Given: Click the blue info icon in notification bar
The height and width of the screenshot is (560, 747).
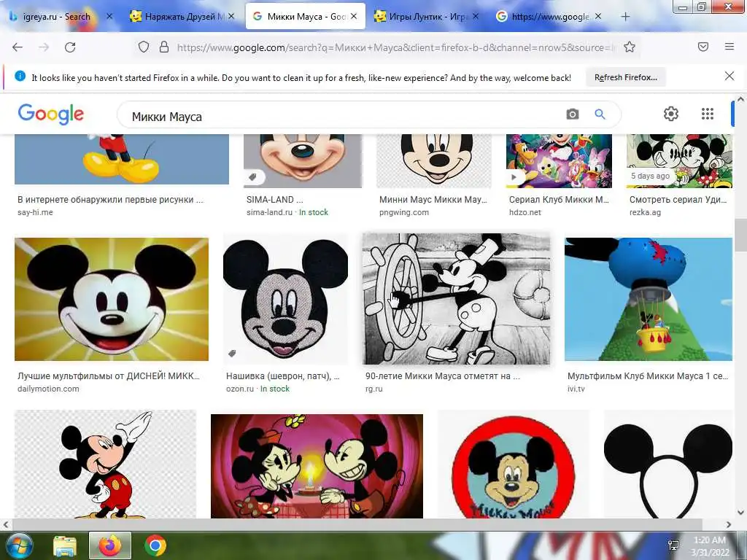Looking at the screenshot, I should (20, 76).
